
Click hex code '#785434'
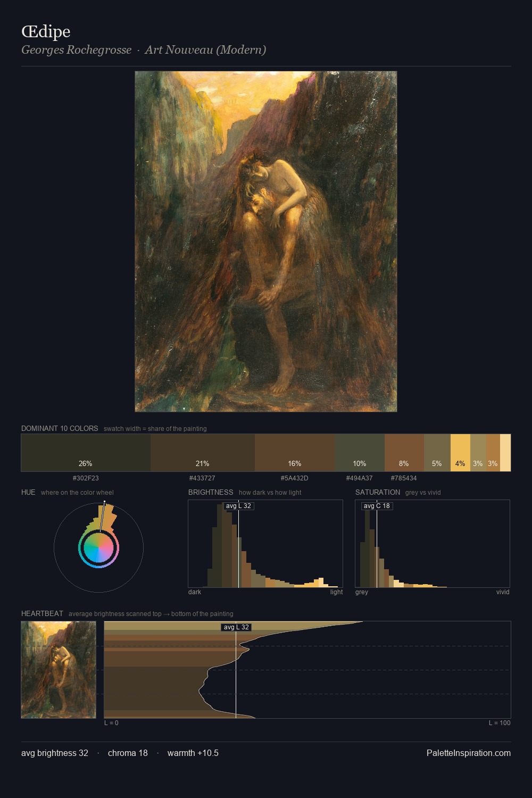(404, 478)
